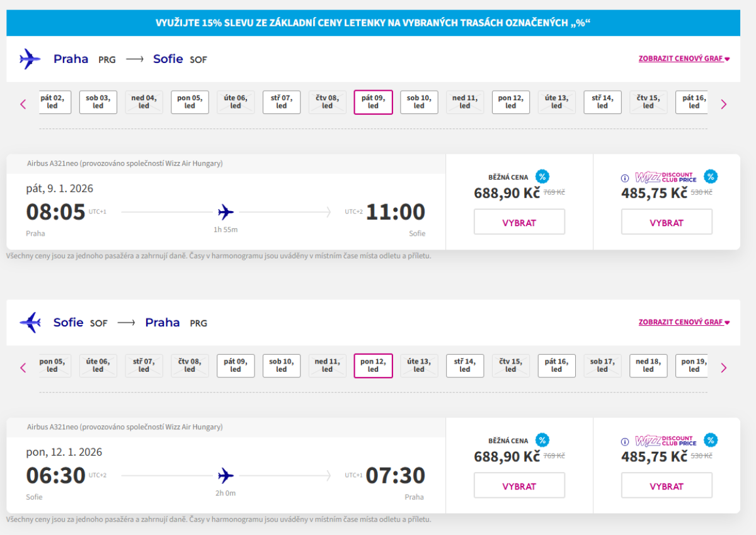This screenshot has height=535, width=756.
Task: Click the outbound Praha–Sofie airplane icon
Action: [x=30, y=59]
